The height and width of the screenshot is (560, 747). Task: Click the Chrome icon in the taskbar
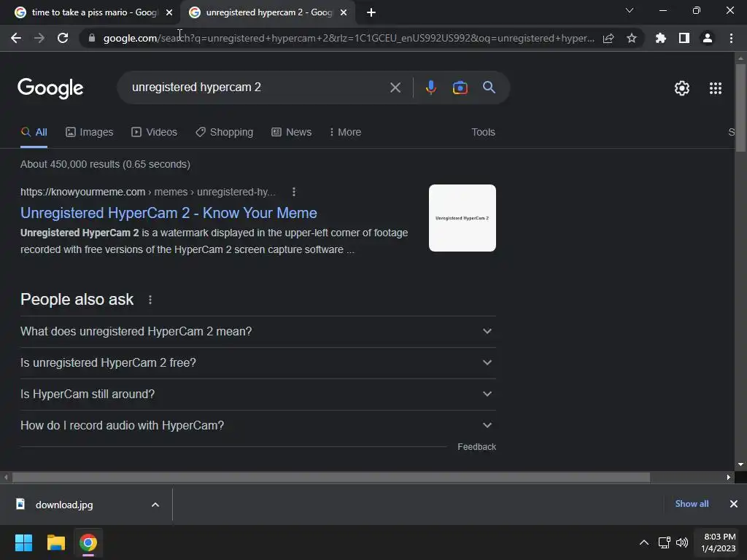coord(88,542)
